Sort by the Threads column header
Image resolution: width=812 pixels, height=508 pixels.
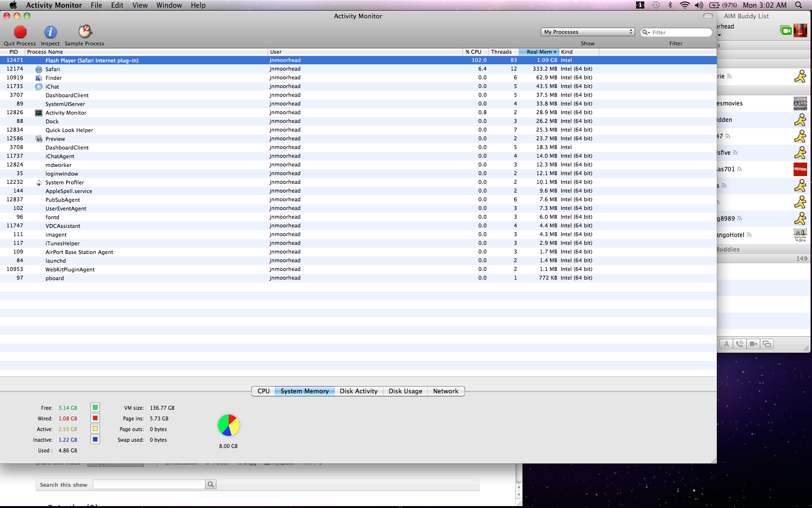click(503, 52)
